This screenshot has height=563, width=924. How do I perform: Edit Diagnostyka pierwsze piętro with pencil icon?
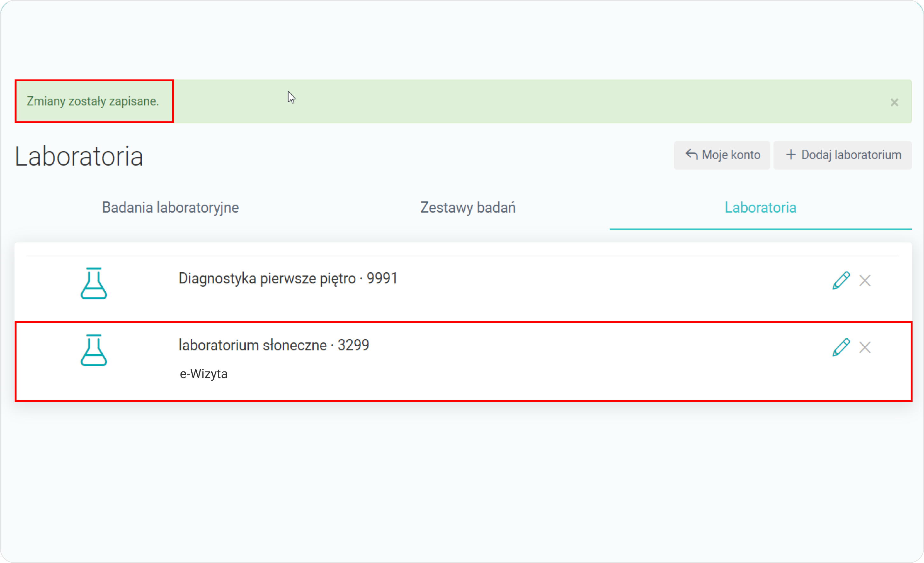click(841, 281)
